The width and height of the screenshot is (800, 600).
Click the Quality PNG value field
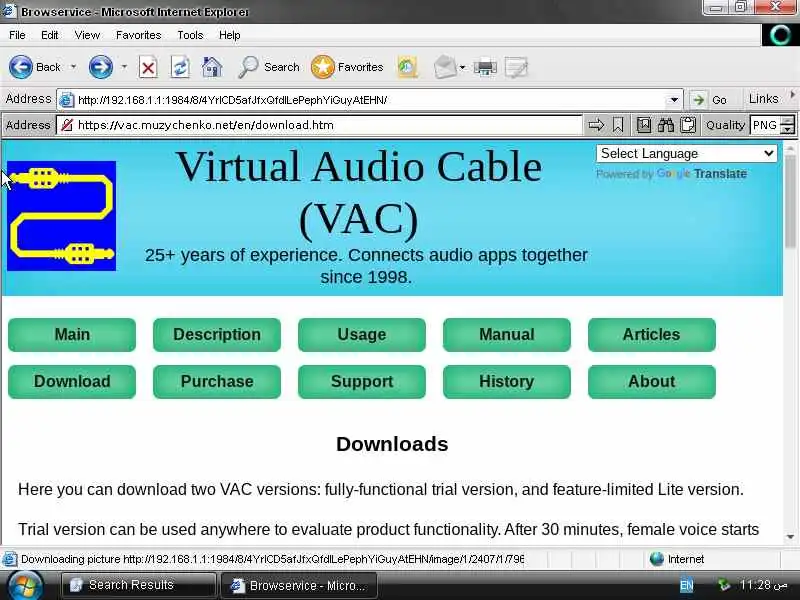coord(765,125)
